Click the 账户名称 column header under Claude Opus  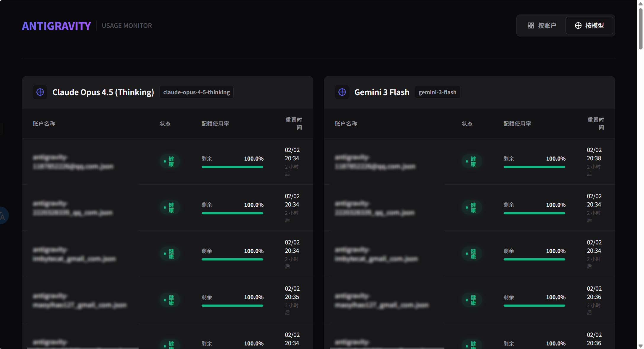click(44, 124)
